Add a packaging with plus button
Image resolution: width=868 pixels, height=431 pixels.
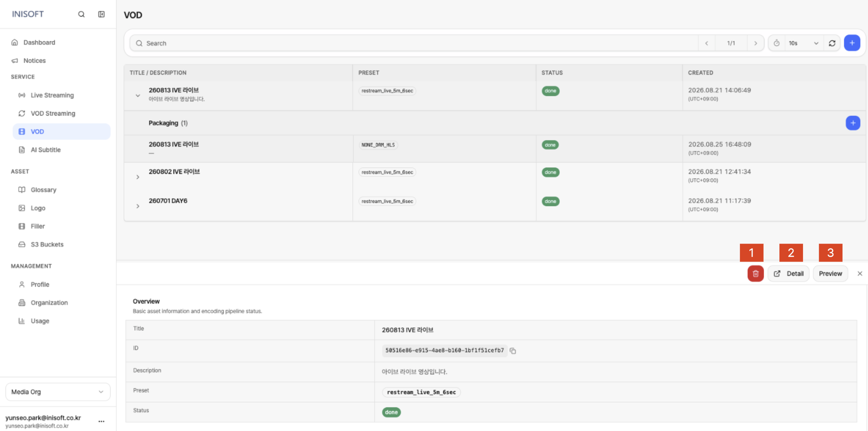pos(853,123)
